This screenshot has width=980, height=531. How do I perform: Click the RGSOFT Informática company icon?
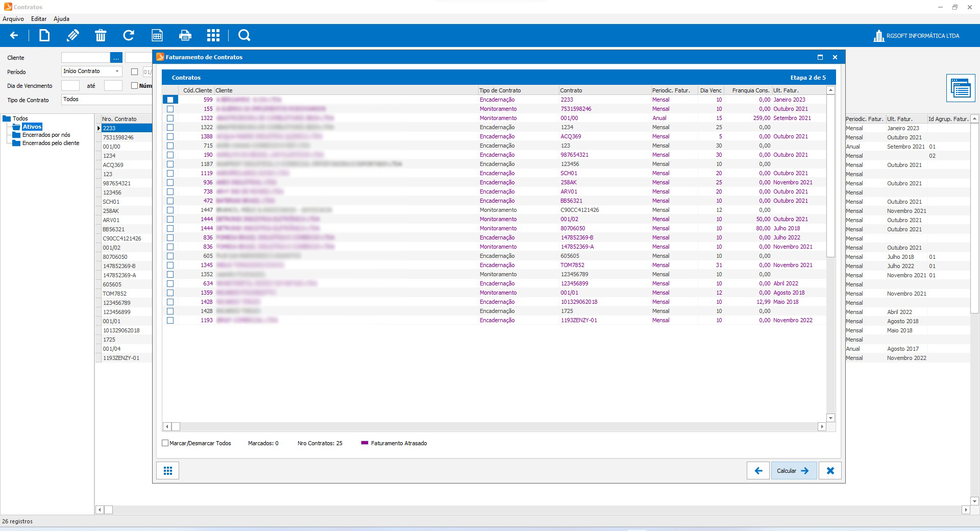(x=878, y=36)
